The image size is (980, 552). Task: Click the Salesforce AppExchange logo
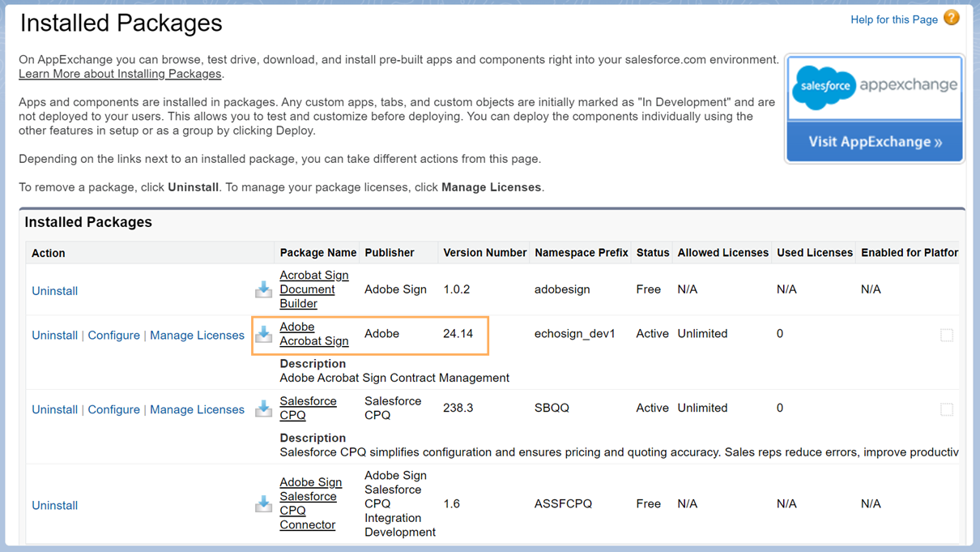pos(874,86)
